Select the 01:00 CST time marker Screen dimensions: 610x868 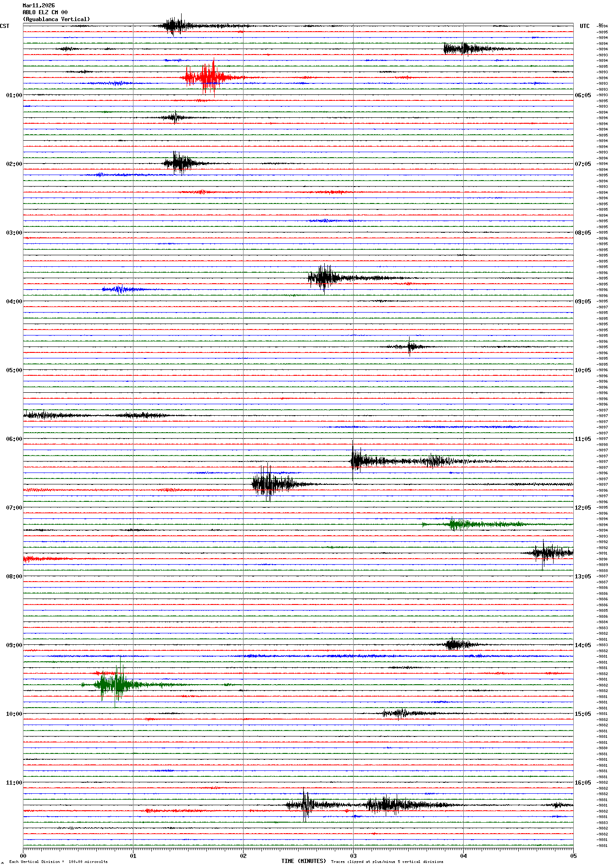14,95
